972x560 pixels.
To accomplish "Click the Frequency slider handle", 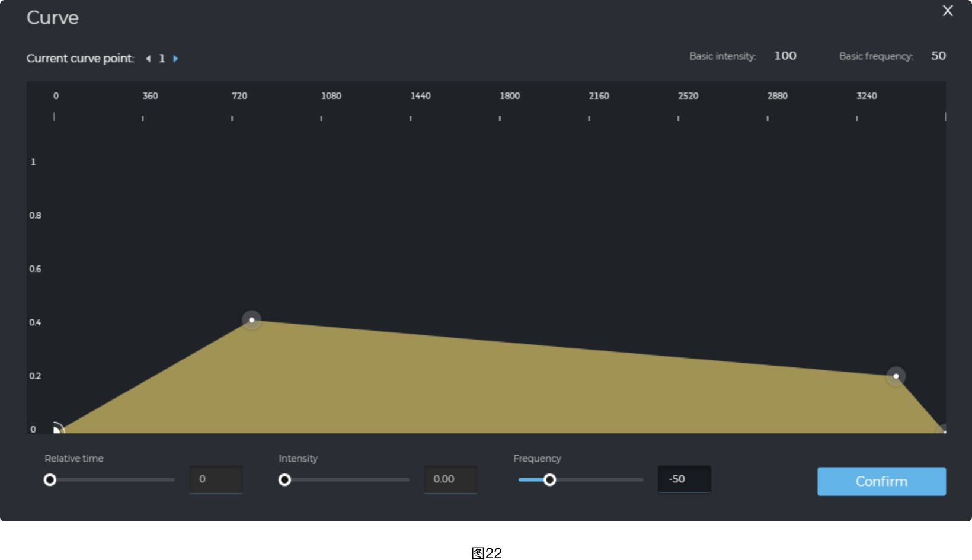I will [x=549, y=480].
